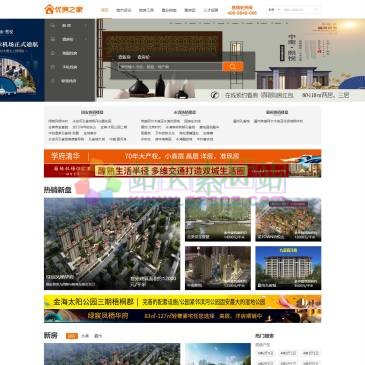This screenshot has width=365, height=365.
Task: Open the left blue airport advertisement panel
Action: click(22, 60)
